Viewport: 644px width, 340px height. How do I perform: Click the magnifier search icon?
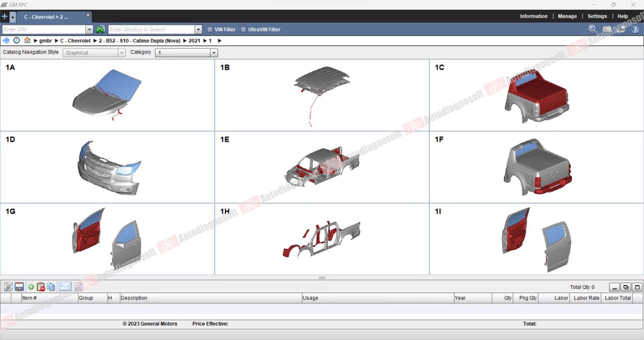[592, 29]
